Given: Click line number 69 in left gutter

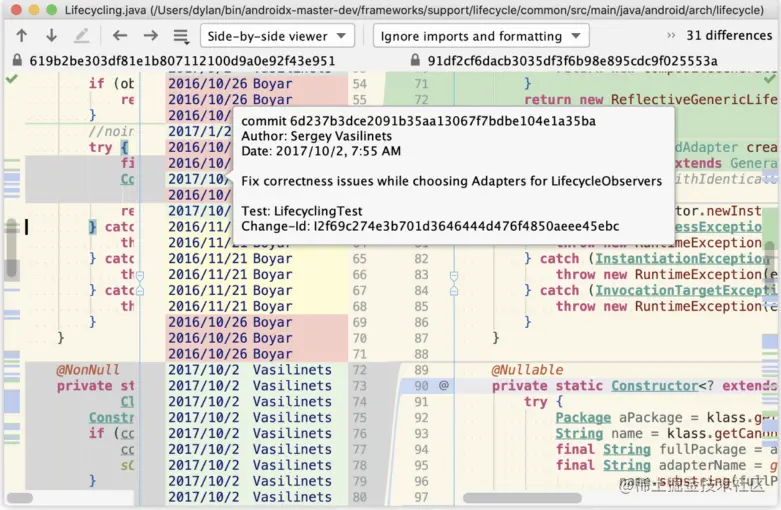Looking at the screenshot, I should point(360,322).
